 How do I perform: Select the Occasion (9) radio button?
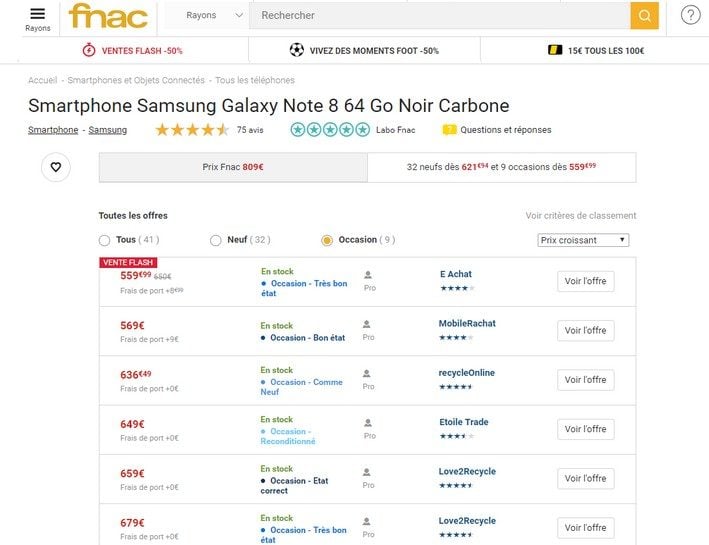(x=327, y=240)
